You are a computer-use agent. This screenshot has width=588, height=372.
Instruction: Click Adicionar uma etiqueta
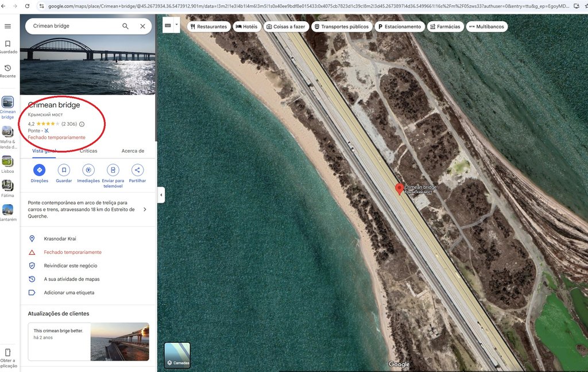(88, 293)
